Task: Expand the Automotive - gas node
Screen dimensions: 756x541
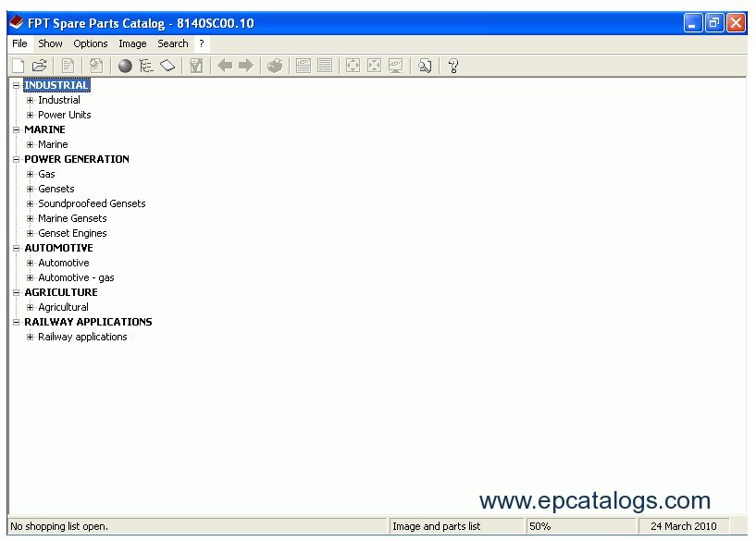Action: pyautogui.click(x=30, y=278)
